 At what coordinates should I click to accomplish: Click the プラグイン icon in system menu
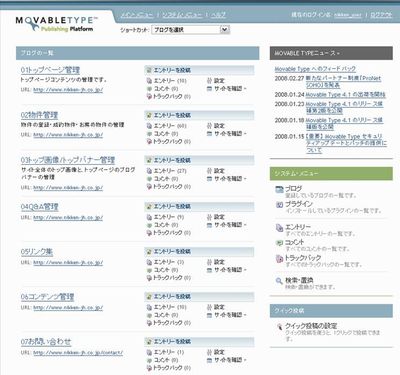click(x=279, y=205)
